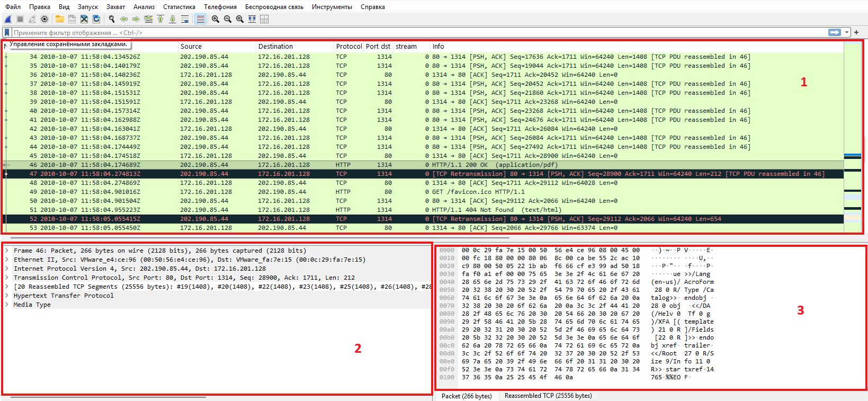Viewport: 868px width, 401px height.
Task: Expand Reassembled TCP Segments node
Action: tap(6, 287)
